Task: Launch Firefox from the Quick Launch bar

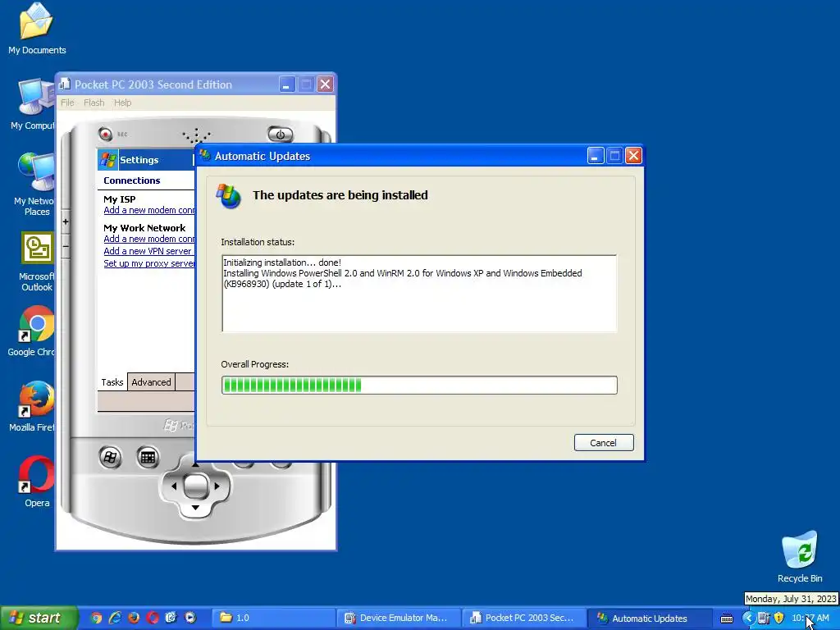Action: coord(134,618)
